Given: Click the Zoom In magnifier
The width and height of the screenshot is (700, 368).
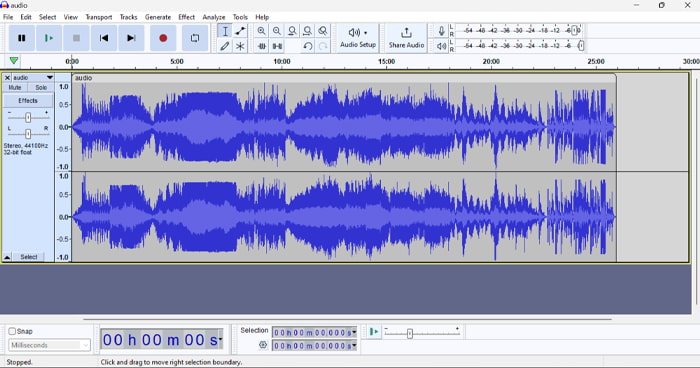Looking at the screenshot, I should (x=261, y=31).
